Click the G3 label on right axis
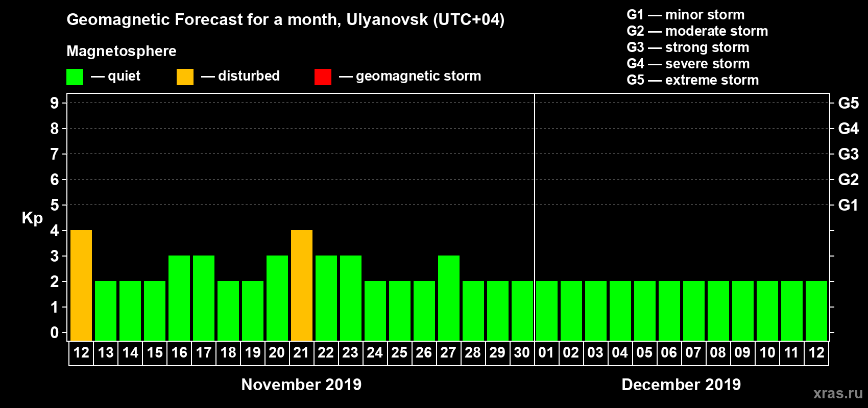 [849, 154]
